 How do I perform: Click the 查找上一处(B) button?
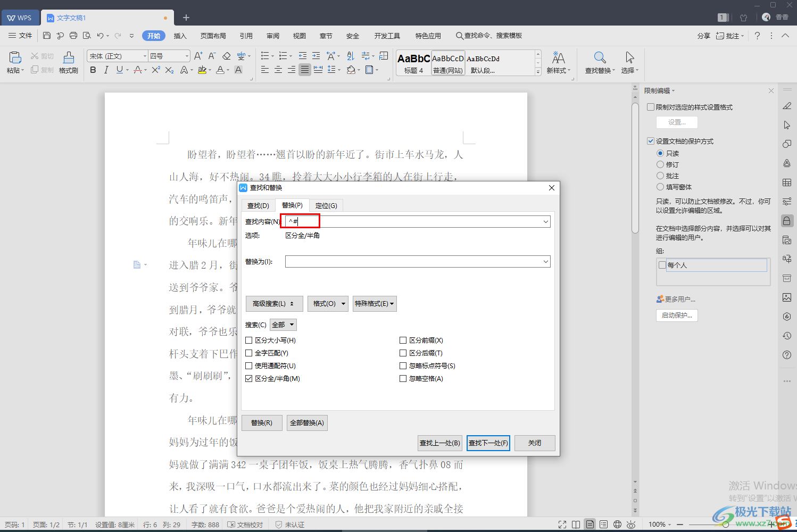point(440,443)
